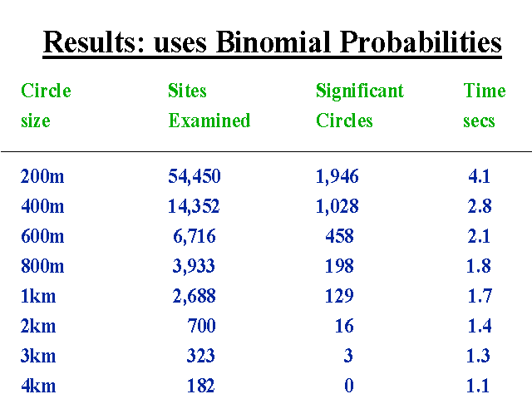Click the 129 significant circles value
532x399 pixels.
tap(339, 296)
